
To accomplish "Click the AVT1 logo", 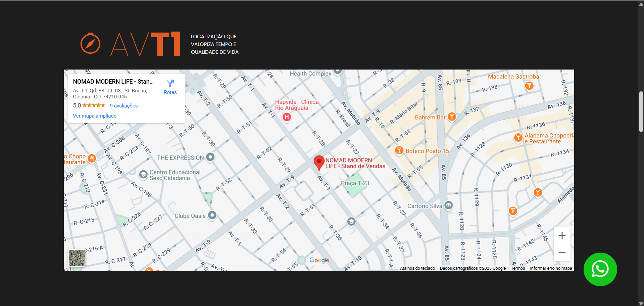I will point(145,44).
